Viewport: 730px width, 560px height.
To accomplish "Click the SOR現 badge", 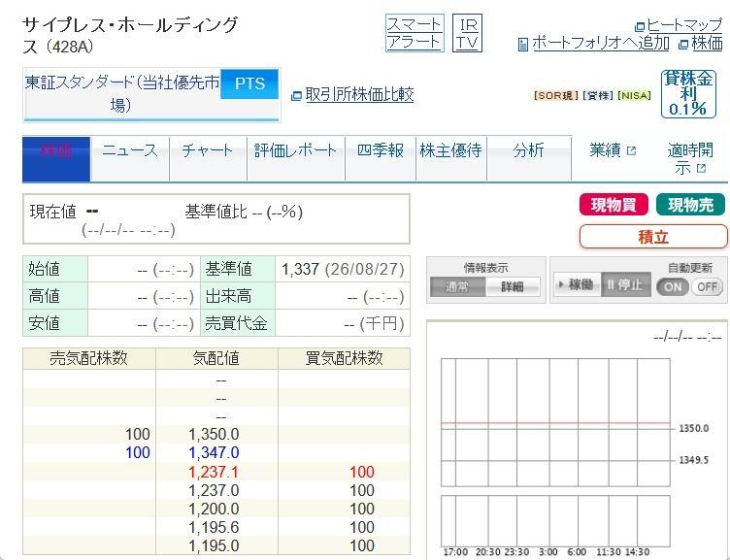I will (556, 96).
